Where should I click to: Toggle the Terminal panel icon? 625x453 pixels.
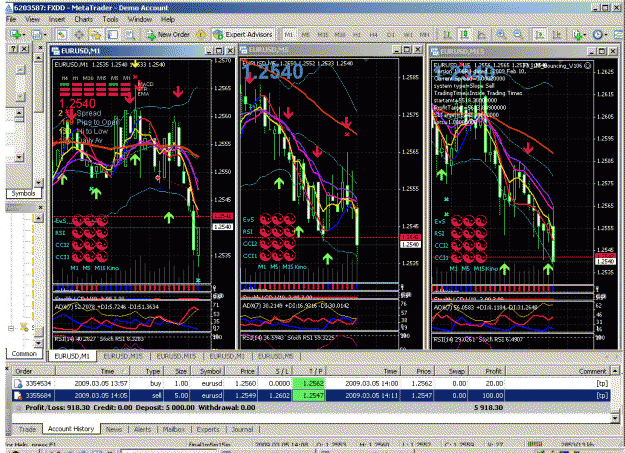(x=113, y=35)
